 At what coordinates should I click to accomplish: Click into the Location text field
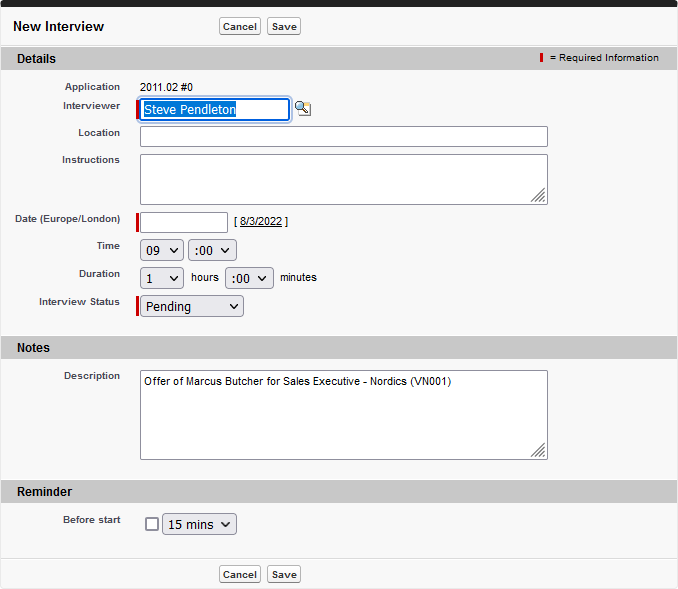(343, 137)
